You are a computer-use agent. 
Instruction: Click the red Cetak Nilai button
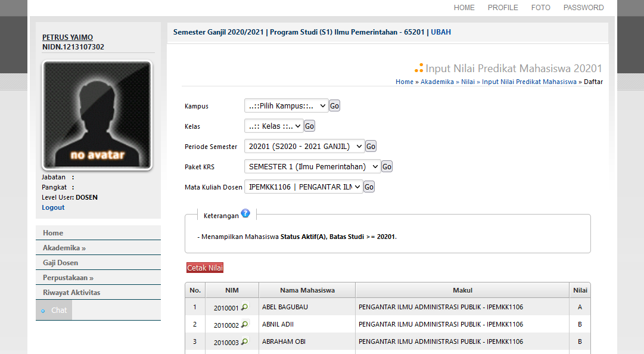click(205, 268)
